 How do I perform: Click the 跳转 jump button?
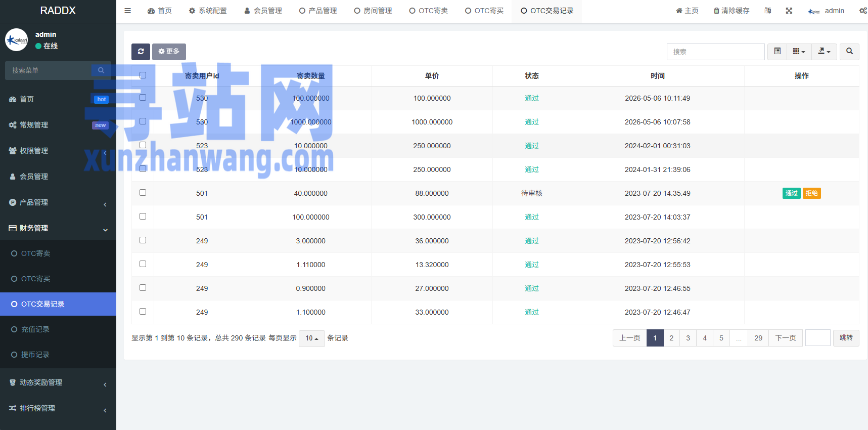(846, 338)
